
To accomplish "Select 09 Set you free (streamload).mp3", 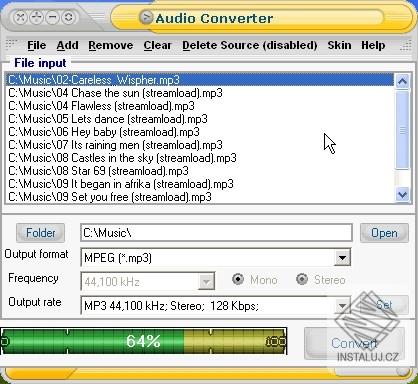I will (x=200, y=197).
